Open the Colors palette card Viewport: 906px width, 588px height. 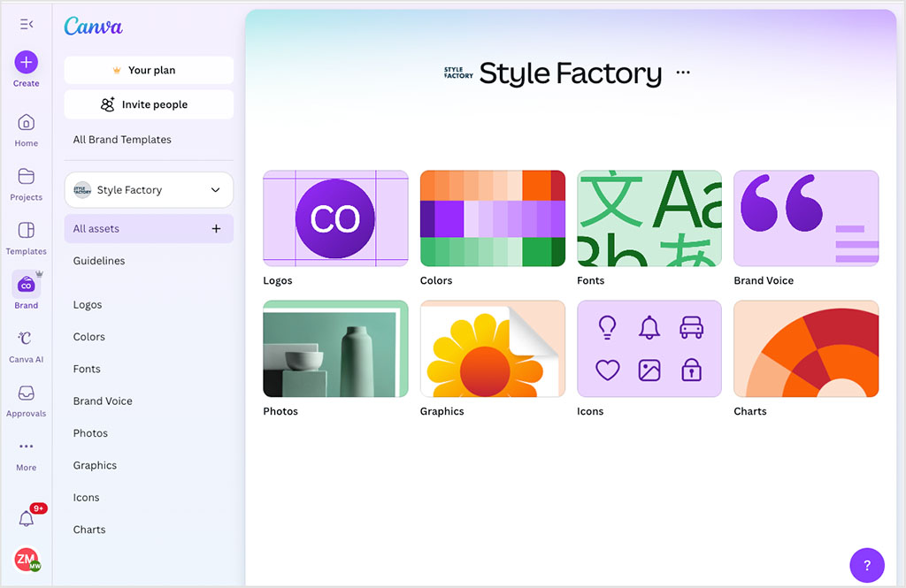(492, 218)
